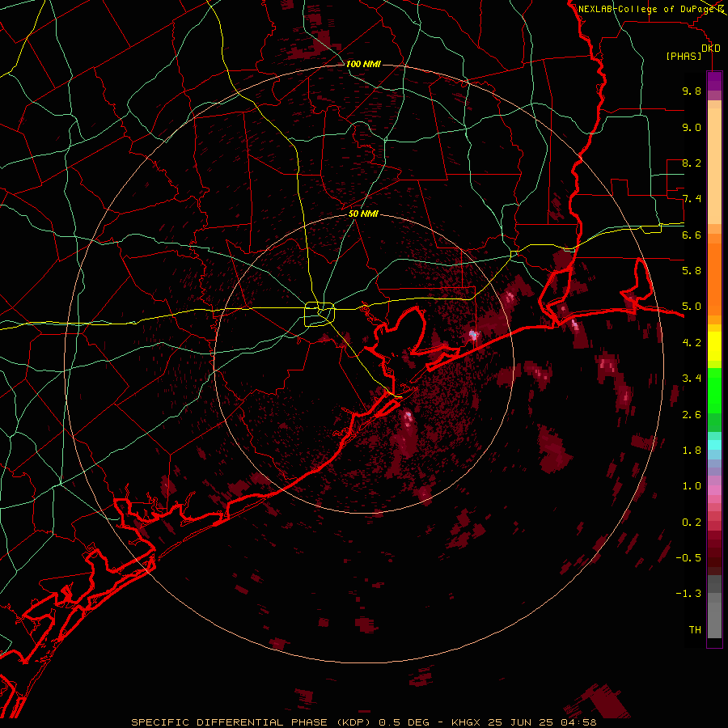The width and height of the screenshot is (728, 728).
Task: Click the 1.0 value on the color scale
Action: (x=692, y=486)
